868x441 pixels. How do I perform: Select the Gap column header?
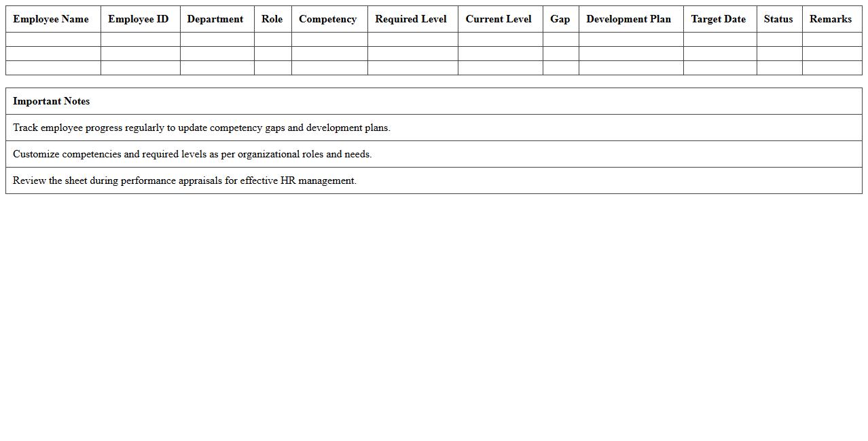tap(560, 19)
